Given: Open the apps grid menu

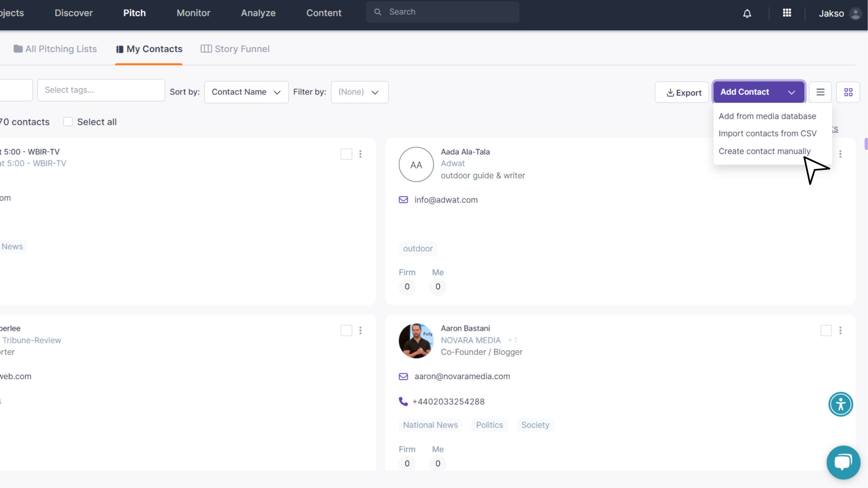Looking at the screenshot, I should pyautogui.click(x=787, y=13).
